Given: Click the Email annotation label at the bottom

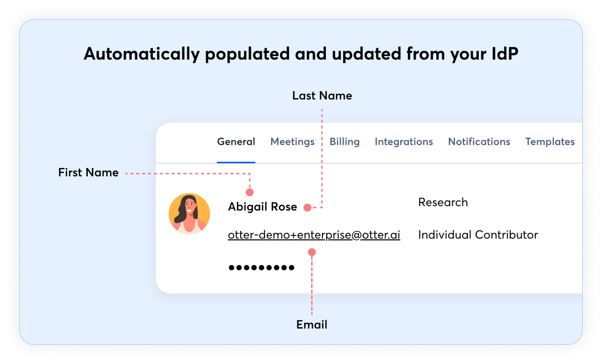Looking at the screenshot, I should 312,325.
